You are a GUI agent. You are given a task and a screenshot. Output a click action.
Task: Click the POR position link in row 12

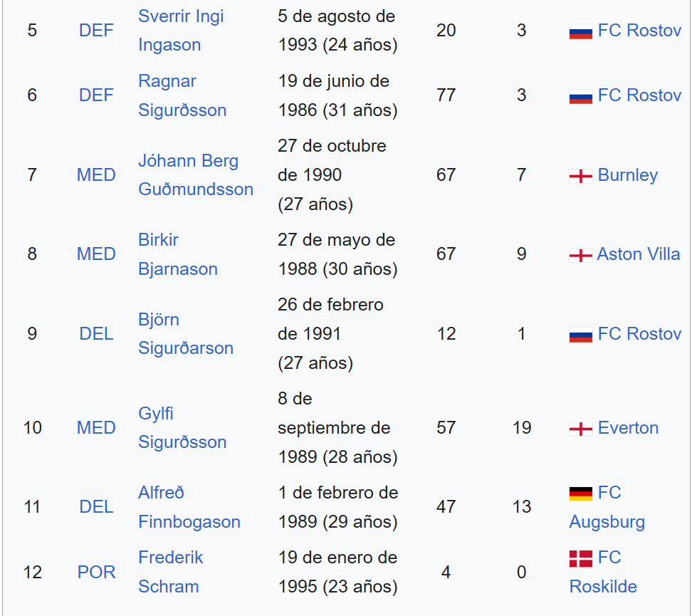96,573
